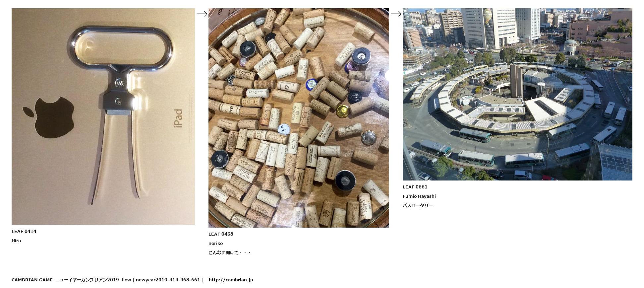The image size is (644, 288).
Task: Select author name Hiro
Action: [x=16, y=241]
